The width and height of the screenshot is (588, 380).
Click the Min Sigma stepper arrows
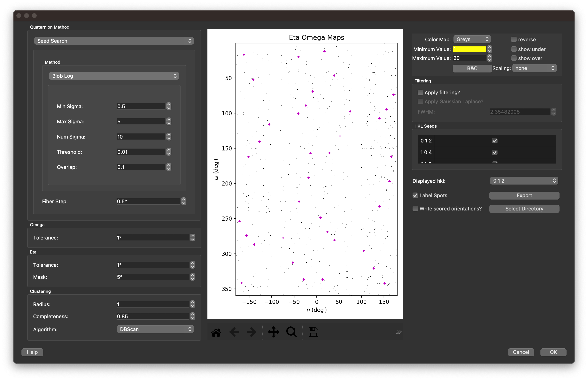pyautogui.click(x=169, y=106)
